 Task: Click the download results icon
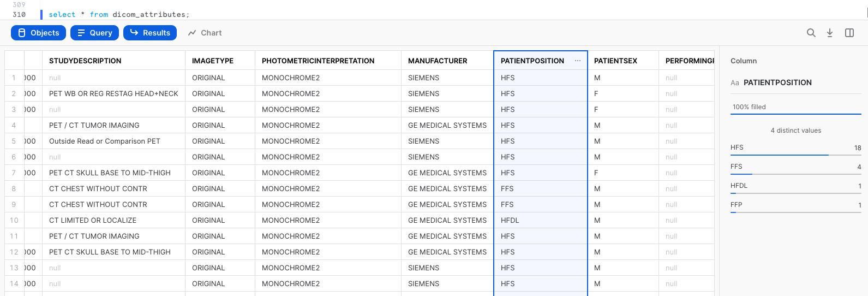[830, 33]
